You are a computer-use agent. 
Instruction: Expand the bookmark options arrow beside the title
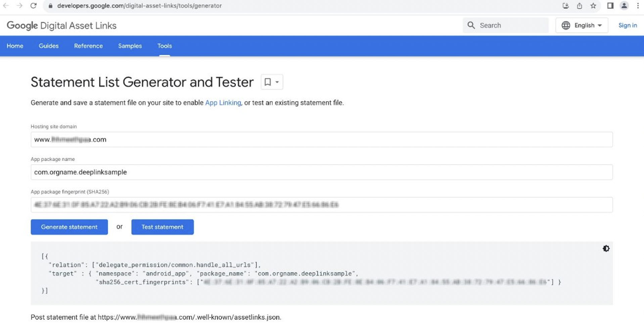pos(277,82)
